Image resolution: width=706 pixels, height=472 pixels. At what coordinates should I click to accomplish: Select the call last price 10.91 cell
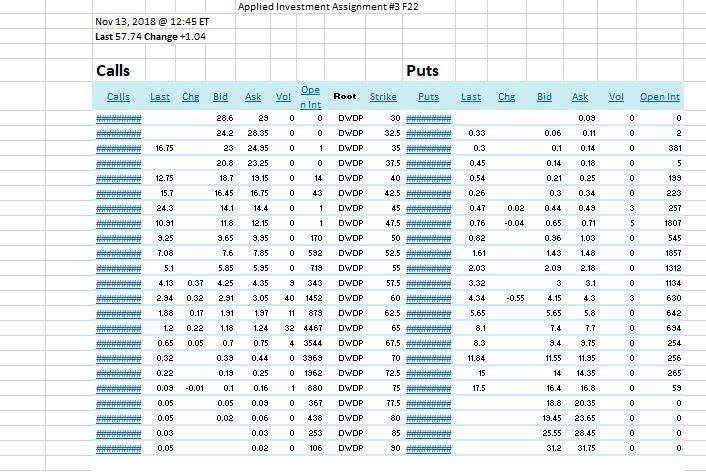point(164,223)
